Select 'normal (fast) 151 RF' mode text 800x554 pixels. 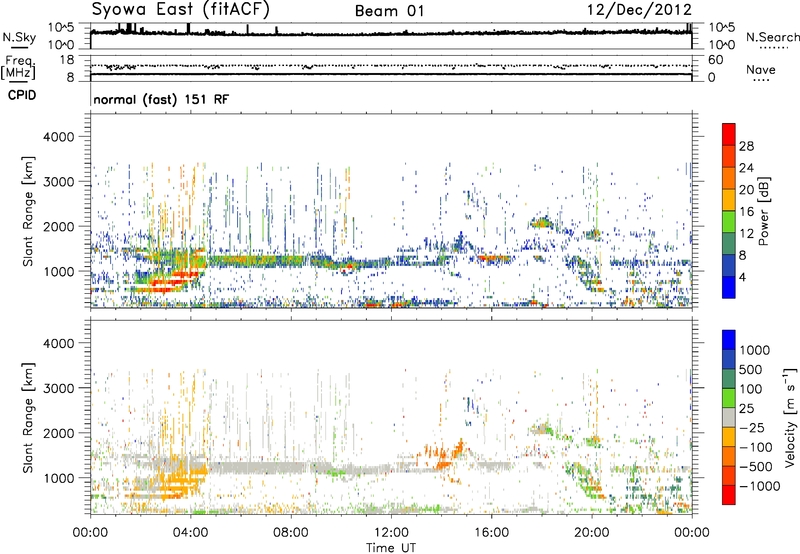[x=161, y=99]
